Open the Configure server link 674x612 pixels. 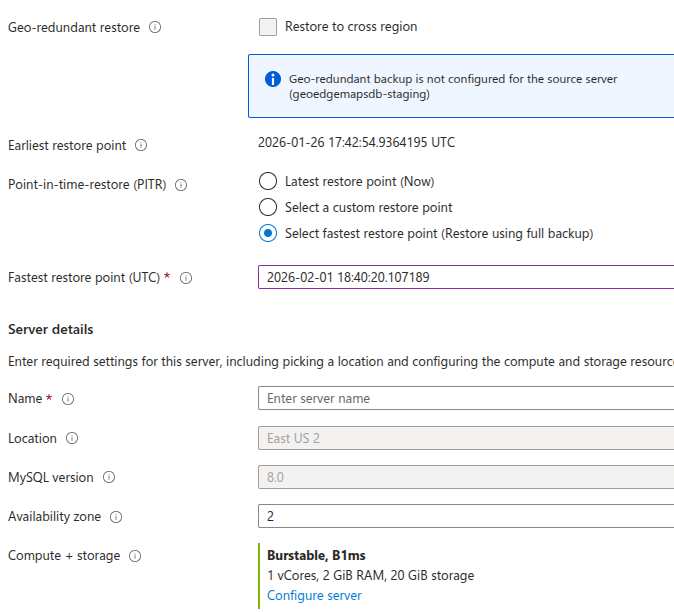pyautogui.click(x=314, y=596)
